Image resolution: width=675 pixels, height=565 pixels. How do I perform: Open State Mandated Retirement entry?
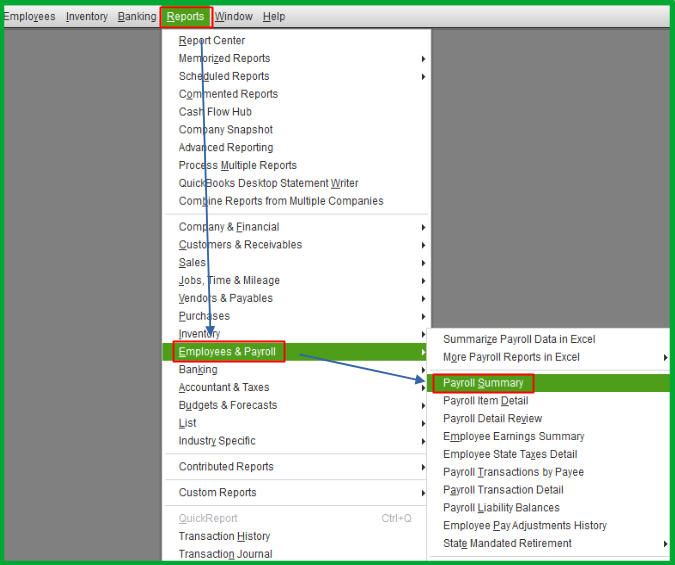507,543
